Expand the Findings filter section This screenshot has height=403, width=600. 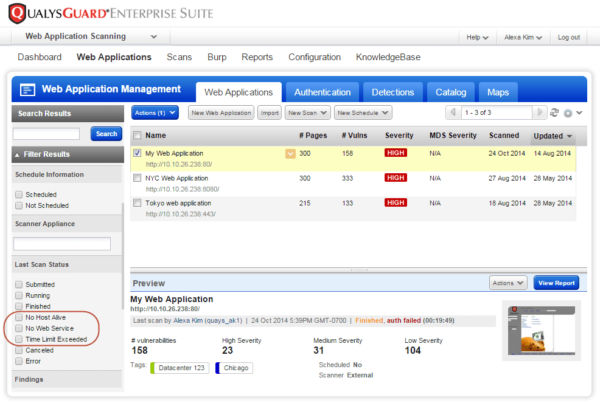tap(67, 380)
